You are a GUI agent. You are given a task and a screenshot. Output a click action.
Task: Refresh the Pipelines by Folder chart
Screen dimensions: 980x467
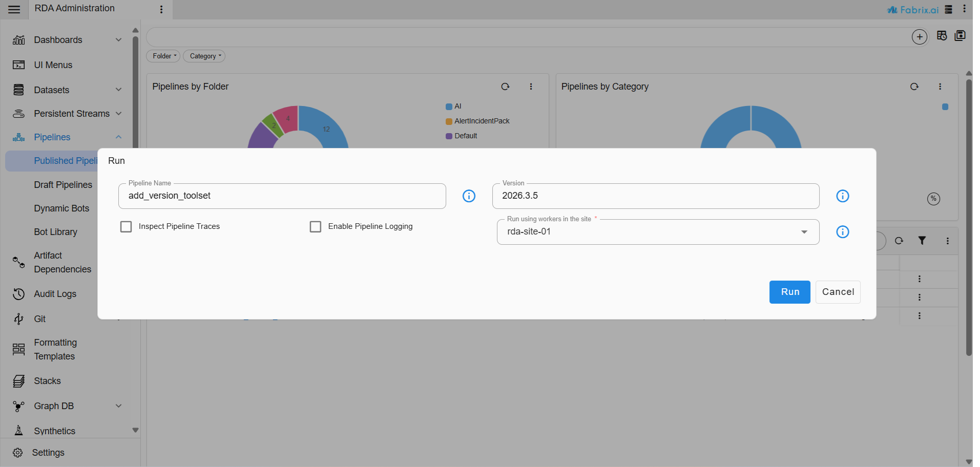[505, 87]
